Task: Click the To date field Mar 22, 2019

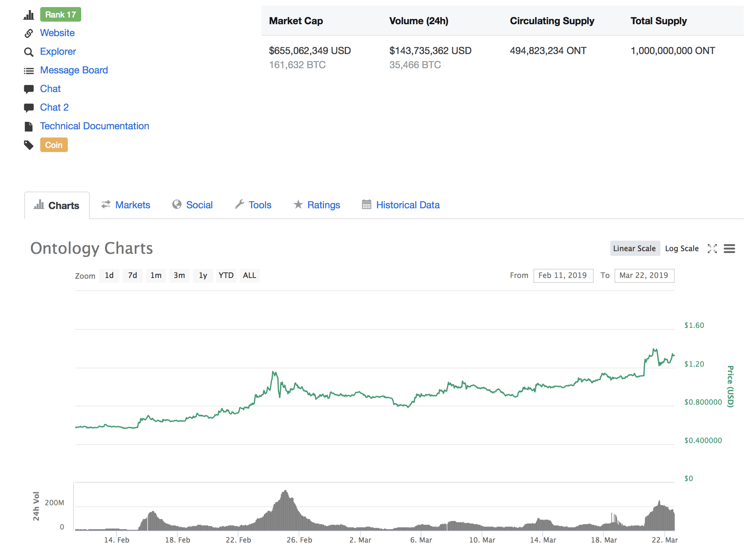Action: [644, 276]
